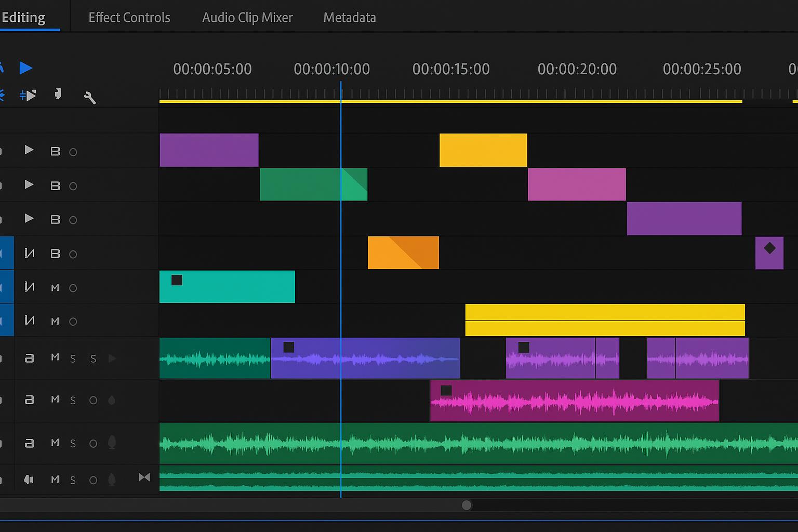Open the wrench timeline settings icon
The image size is (798, 532).
(x=90, y=97)
